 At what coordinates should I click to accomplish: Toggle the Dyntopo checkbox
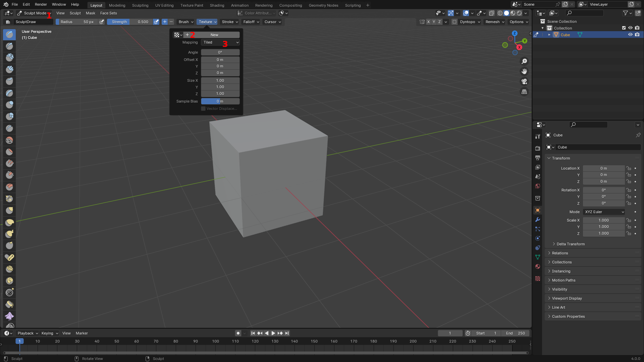[454, 22]
